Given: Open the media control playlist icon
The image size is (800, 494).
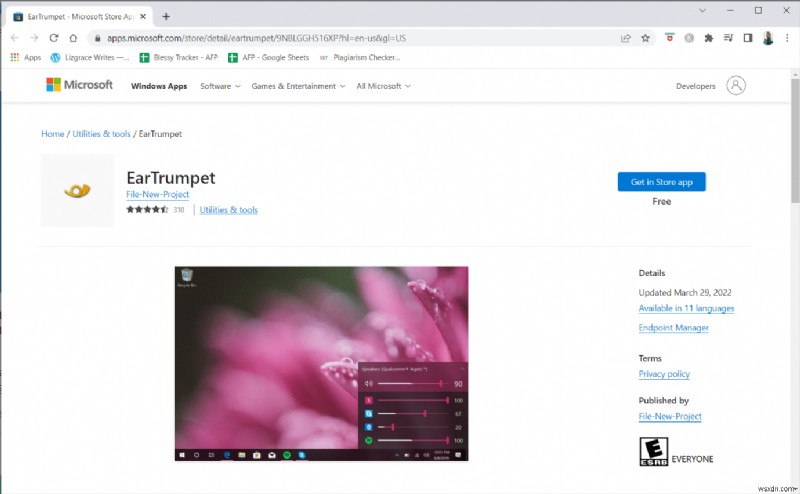Looking at the screenshot, I should (x=728, y=38).
